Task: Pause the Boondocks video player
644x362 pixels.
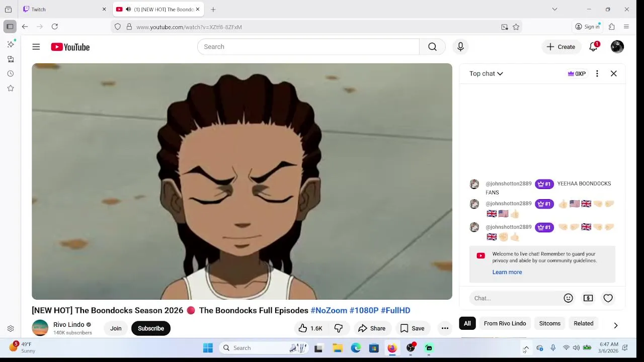Action: click(x=242, y=182)
